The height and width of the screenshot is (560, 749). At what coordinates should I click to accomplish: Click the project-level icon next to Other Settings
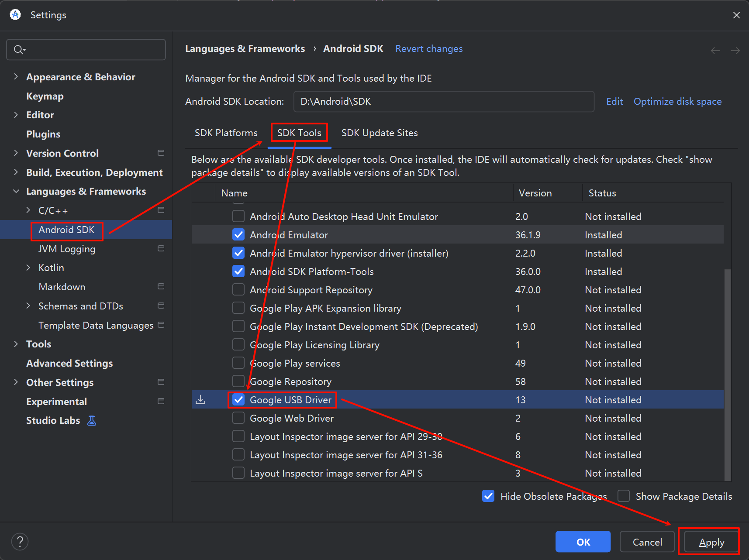click(x=161, y=382)
